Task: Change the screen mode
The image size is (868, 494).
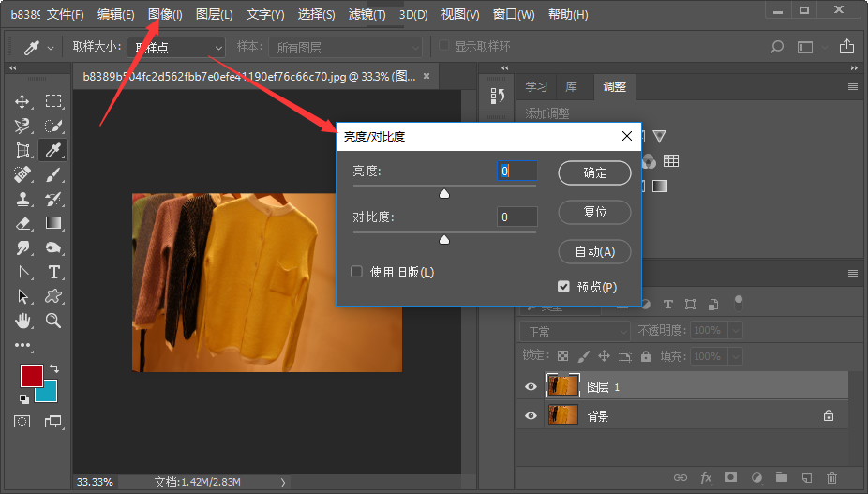Action: [x=53, y=422]
